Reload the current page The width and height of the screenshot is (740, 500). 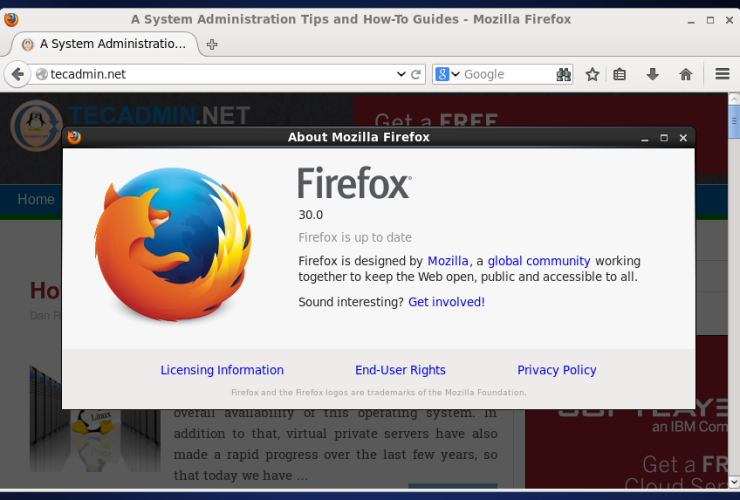tap(416, 74)
